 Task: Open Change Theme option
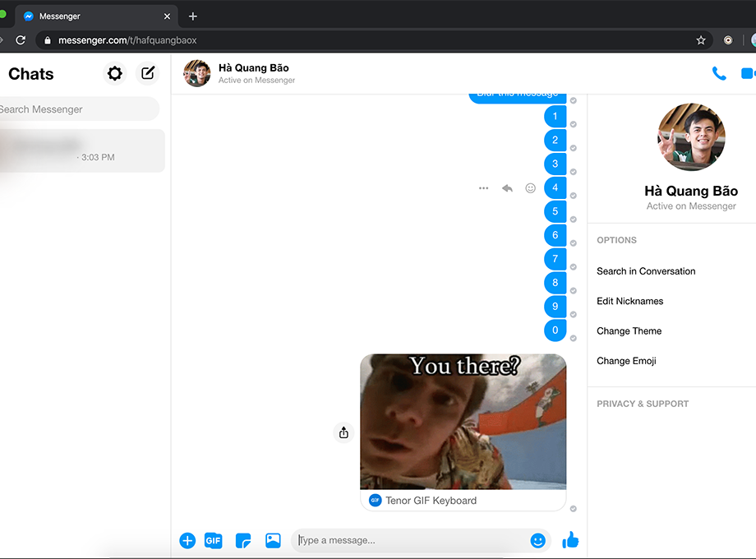tap(629, 330)
